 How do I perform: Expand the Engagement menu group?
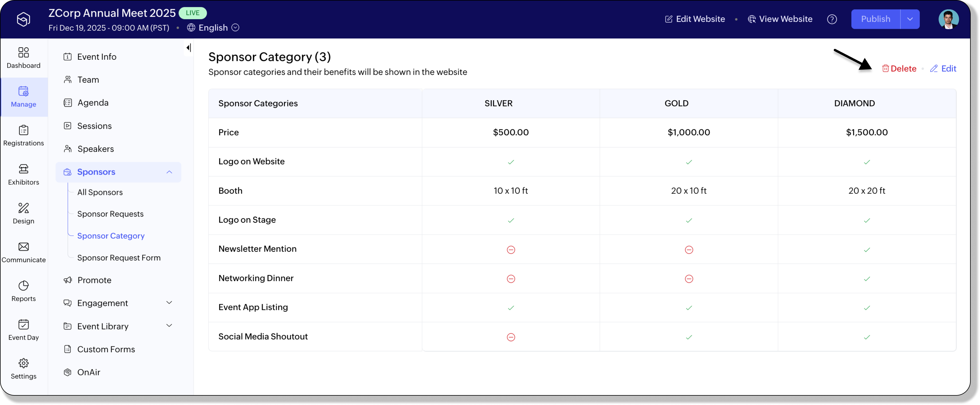click(x=169, y=303)
